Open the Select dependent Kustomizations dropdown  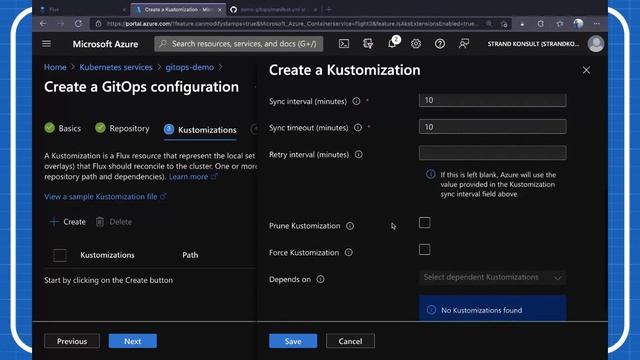[492, 278]
